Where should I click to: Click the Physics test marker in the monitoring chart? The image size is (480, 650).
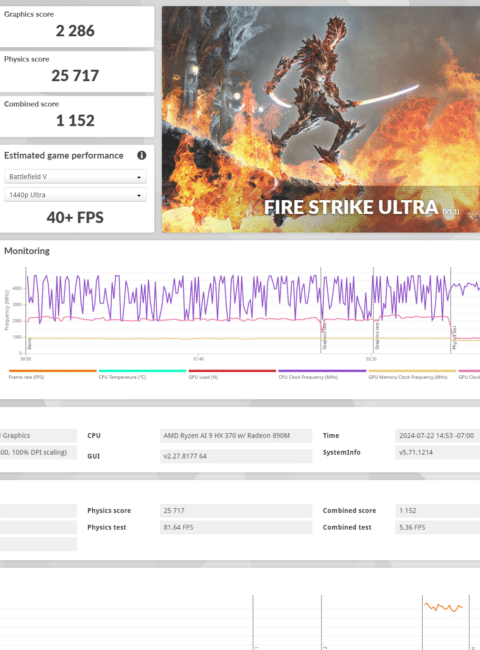tap(454, 338)
